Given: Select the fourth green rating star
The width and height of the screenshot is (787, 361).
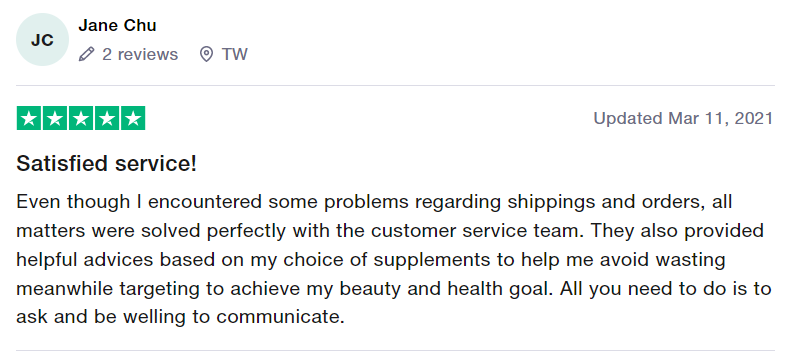Looking at the screenshot, I should point(107,118).
